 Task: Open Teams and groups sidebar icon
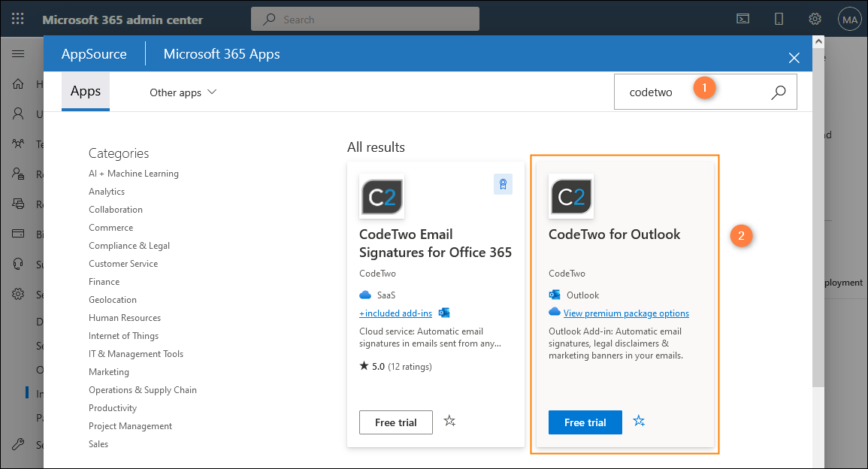pos(18,144)
